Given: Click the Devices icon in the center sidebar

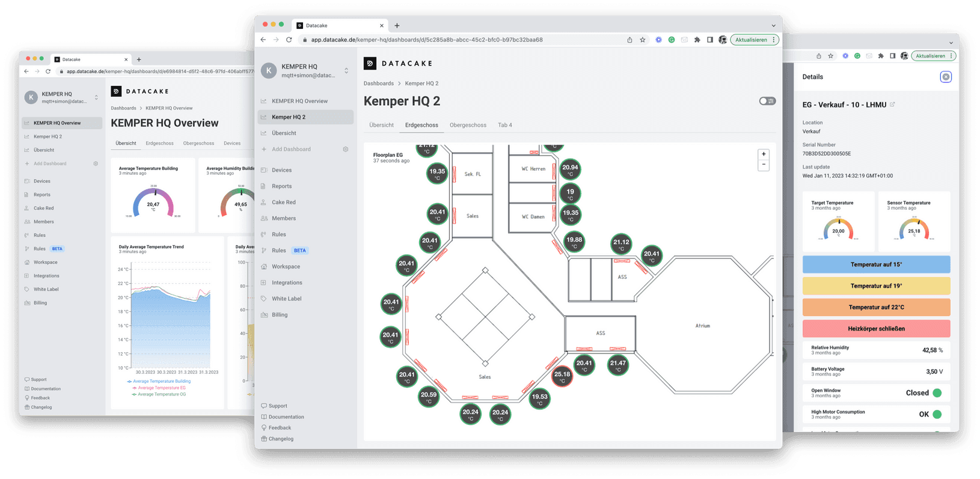Looking at the screenshot, I should (x=263, y=170).
